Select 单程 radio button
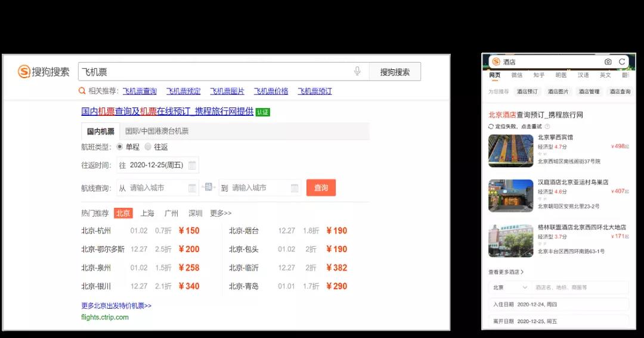This screenshot has height=338, width=644. (119, 146)
